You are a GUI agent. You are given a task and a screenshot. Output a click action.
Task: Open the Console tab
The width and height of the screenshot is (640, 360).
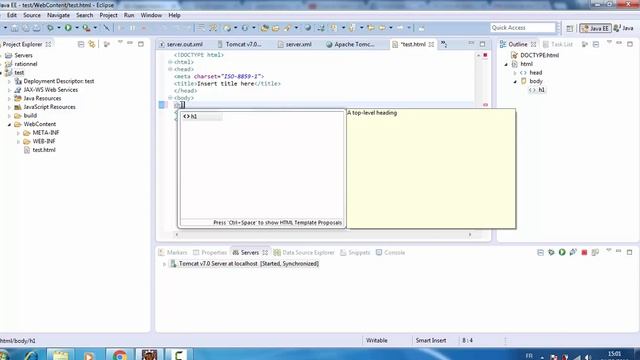(x=390, y=253)
